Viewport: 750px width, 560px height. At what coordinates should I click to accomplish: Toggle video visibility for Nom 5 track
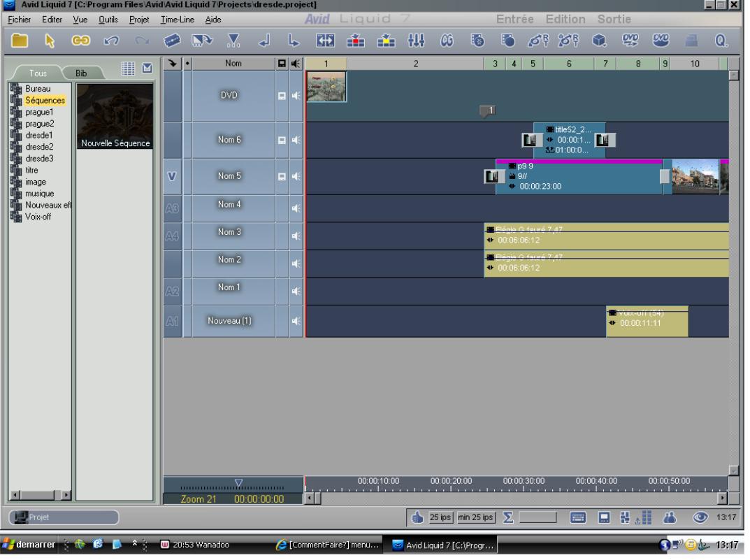[x=282, y=176]
